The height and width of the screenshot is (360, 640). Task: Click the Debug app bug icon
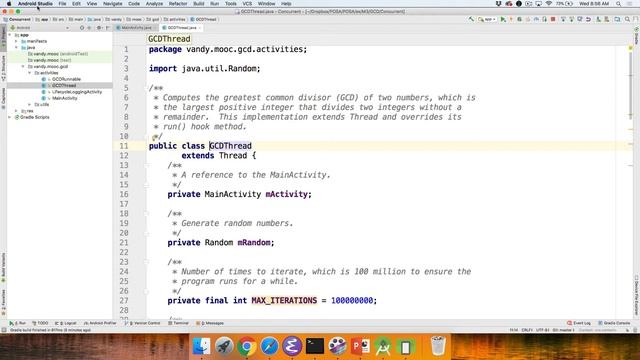click(x=519, y=19)
